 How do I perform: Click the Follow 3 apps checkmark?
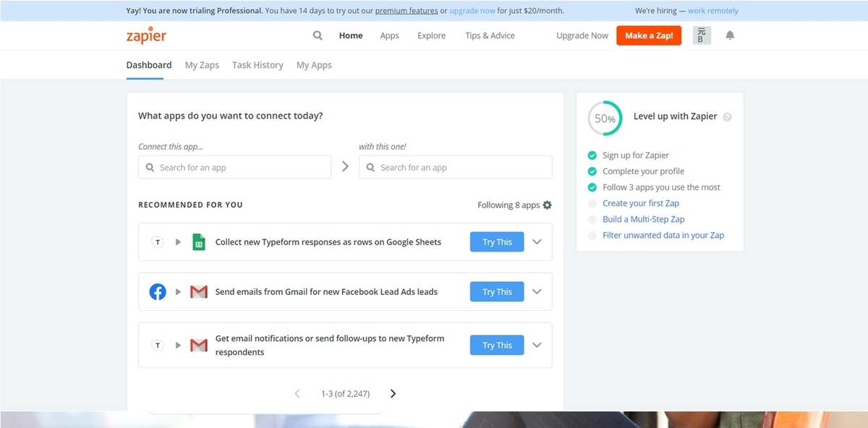pyautogui.click(x=592, y=187)
